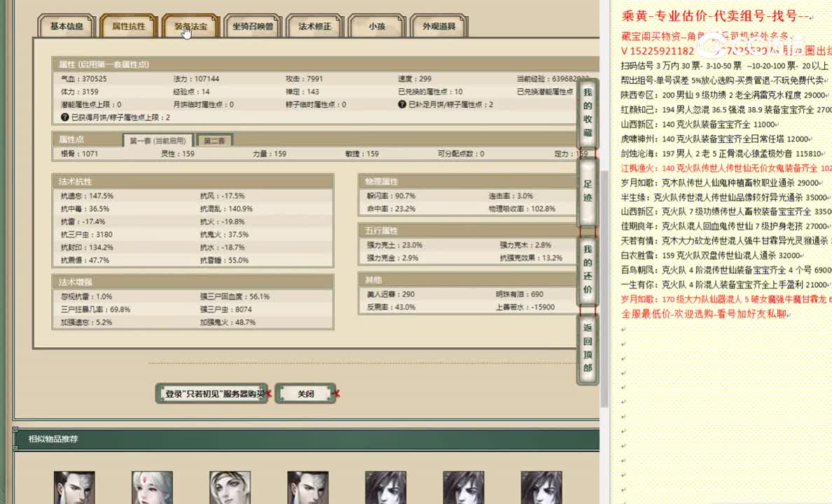
Task: Click 抗三尸虫 : 3180 entry
Action: click(x=86, y=234)
